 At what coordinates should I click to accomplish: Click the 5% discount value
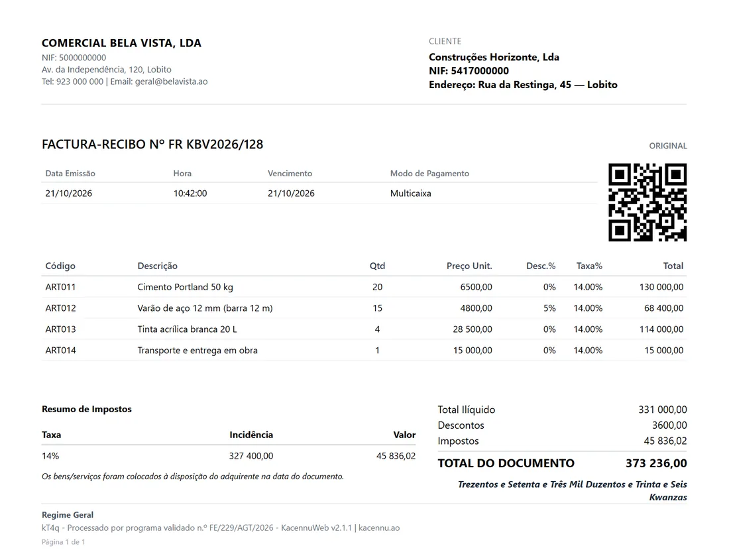pos(549,308)
